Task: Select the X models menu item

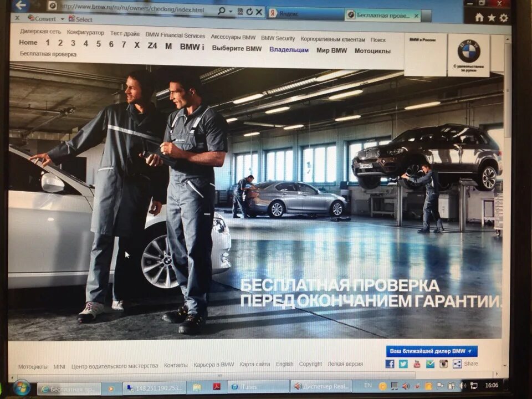Action: point(137,45)
